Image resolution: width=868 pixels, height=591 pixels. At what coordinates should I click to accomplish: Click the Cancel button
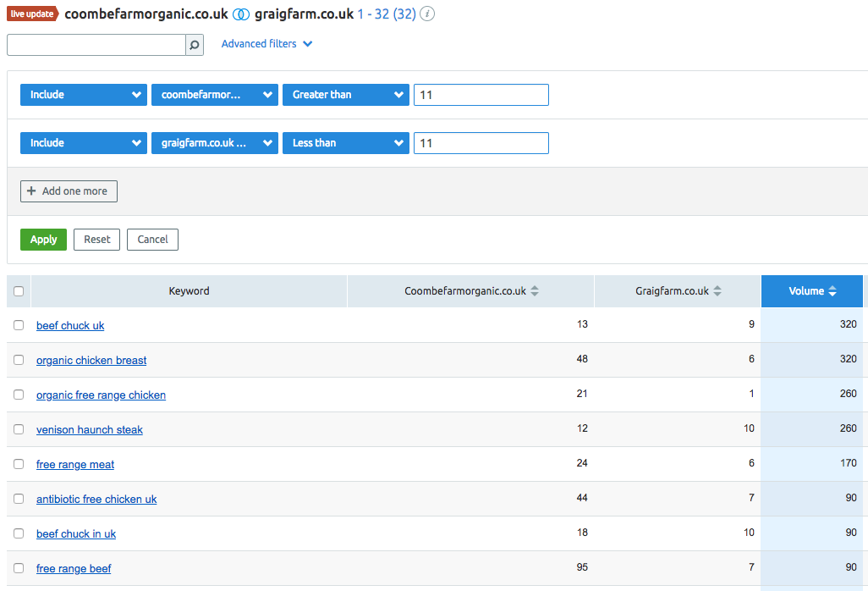pyautogui.click(x=153, y=240)
